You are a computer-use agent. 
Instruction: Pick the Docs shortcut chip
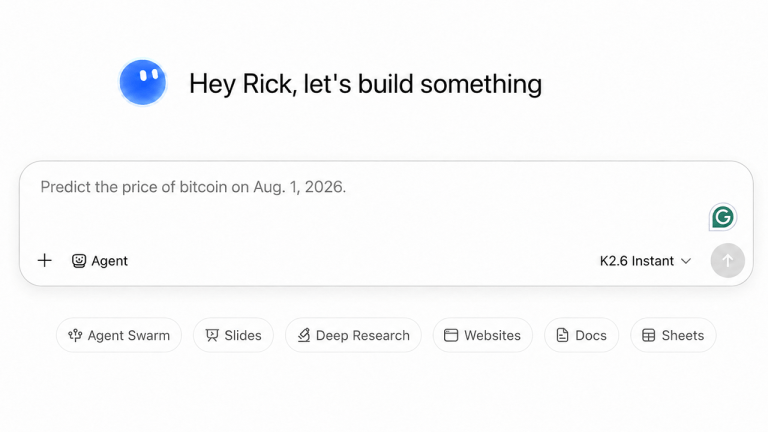click(x=581, y=335)
